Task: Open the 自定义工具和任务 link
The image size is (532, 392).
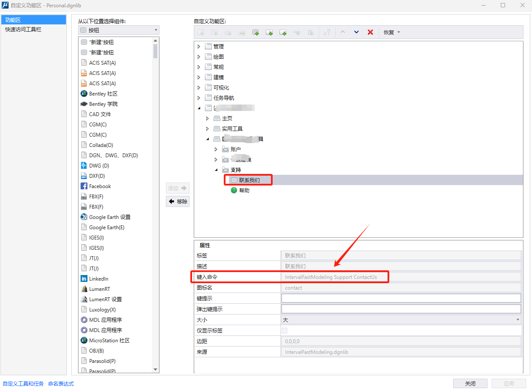Action: pyautogui.click(x=23, y=383)
